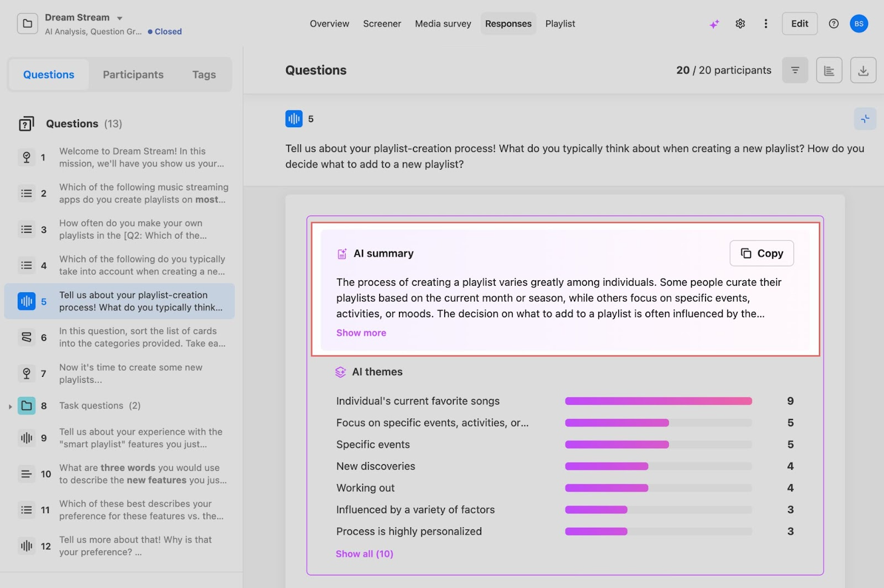Switch to the Participants tab
The width and height of the screenshot is (884, 588).
tap(133, 75)
